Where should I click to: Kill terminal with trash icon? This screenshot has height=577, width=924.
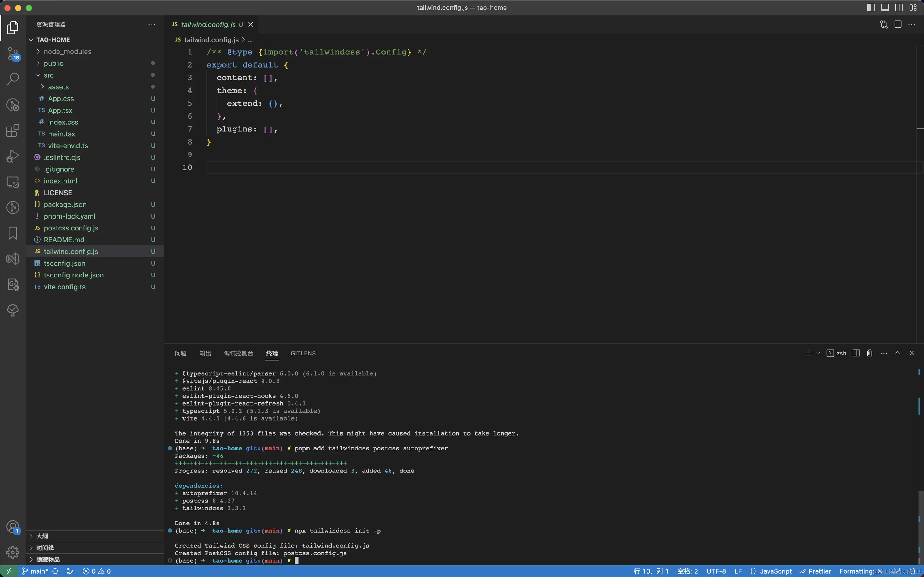[x=869, y=353]
